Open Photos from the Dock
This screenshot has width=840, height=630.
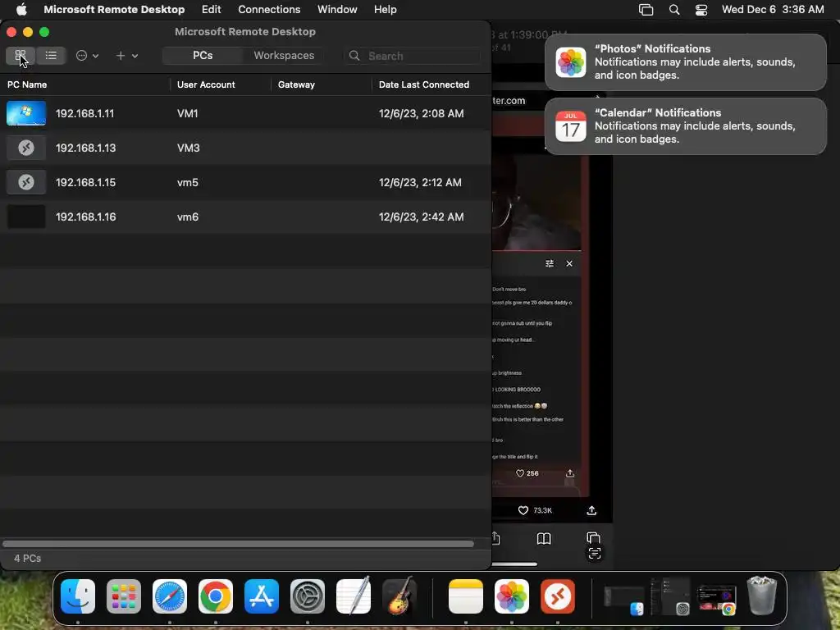[512, 596]
